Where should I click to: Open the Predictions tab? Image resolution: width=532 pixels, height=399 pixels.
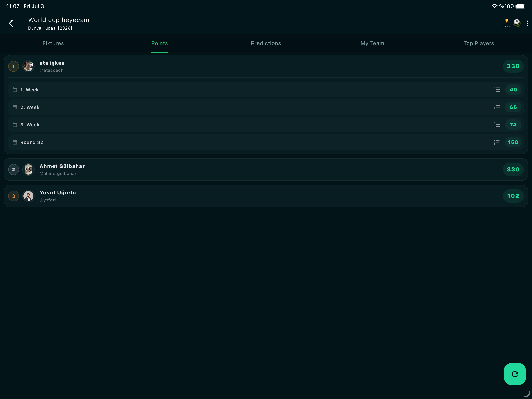(x=266, y=43)
